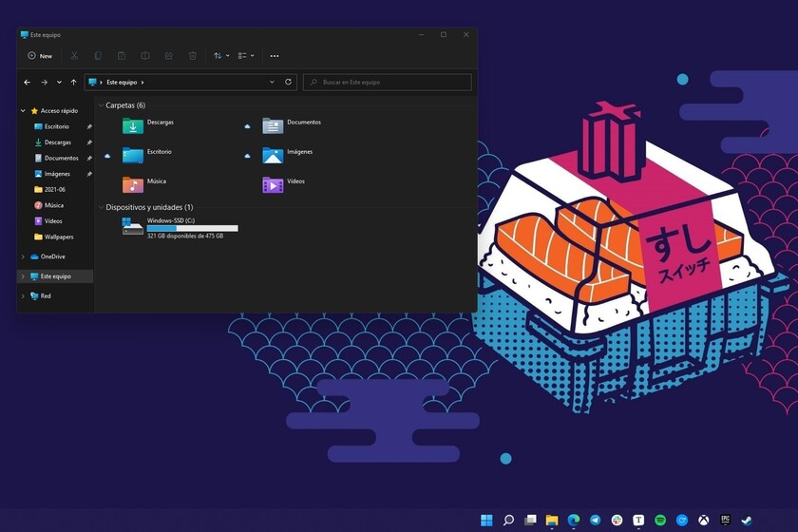This screenshot has height=532, width=798.
Task: Open the See more (three dots) menu
Action: tap(275, 56)
